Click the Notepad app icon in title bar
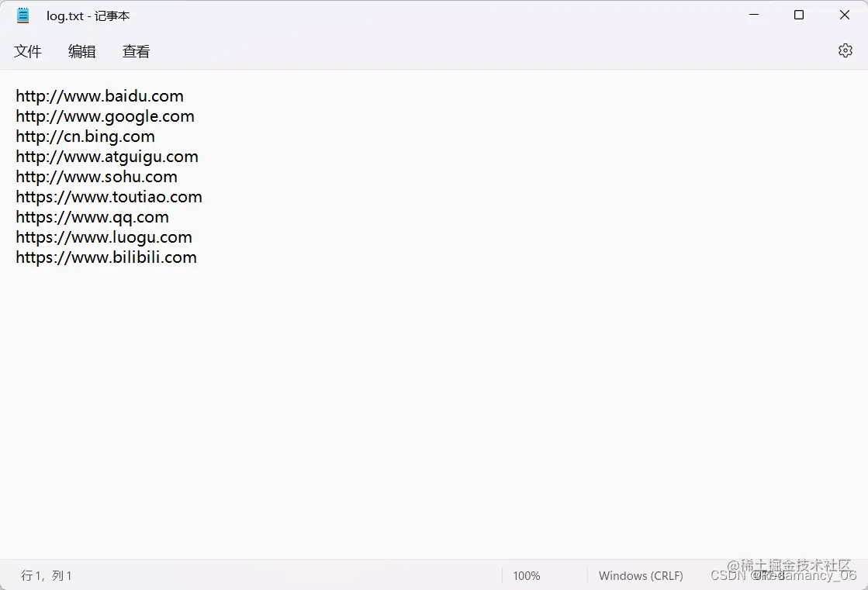The height and width of the screenshot is (590, 868). coord(22,16)
